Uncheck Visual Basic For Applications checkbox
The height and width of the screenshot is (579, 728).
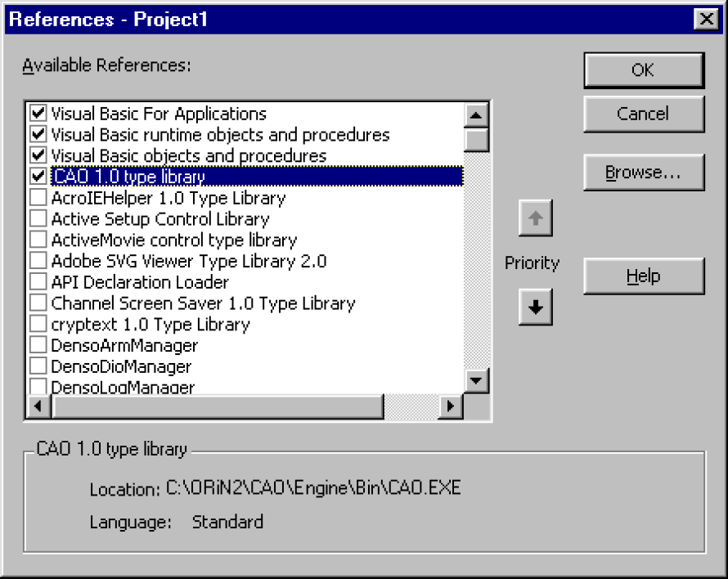(x=38, y=114)
